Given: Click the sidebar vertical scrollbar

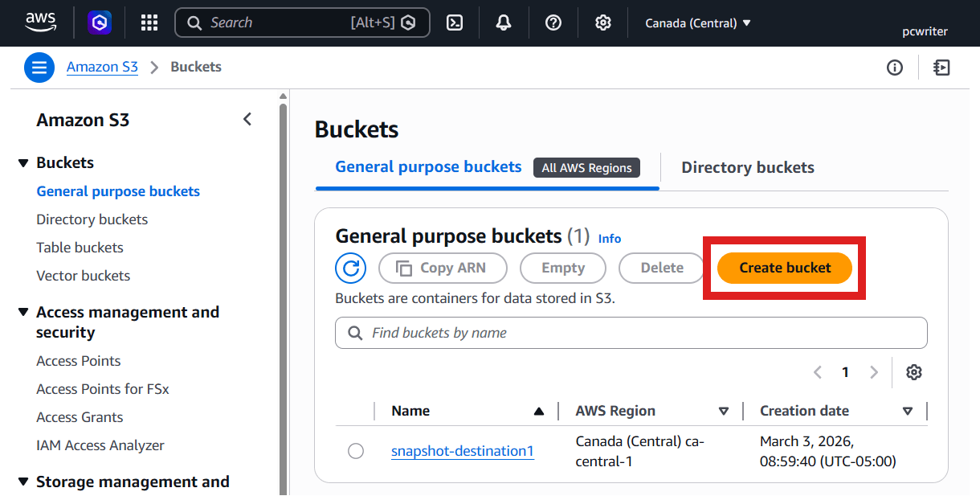Looking at the screenshot, I should pyautogui.click(x=283, y=297).
